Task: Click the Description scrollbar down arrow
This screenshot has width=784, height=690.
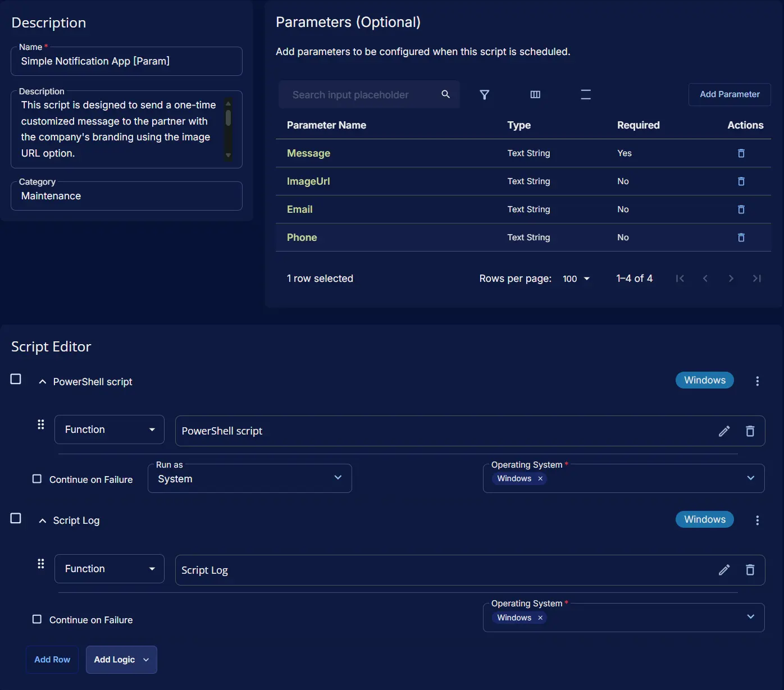Action: click(228, 156)
